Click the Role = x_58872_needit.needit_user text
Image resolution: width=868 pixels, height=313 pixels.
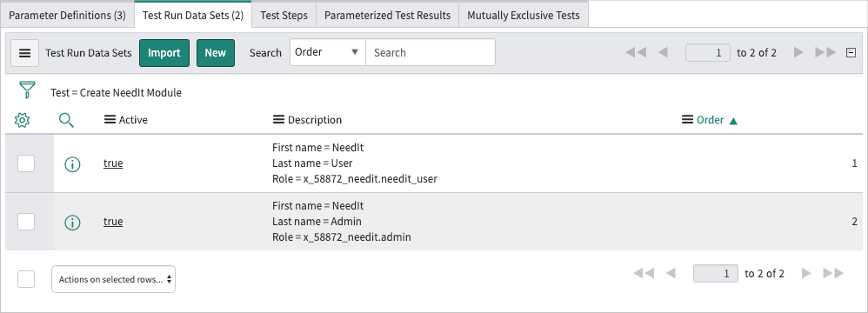[355, 179]
